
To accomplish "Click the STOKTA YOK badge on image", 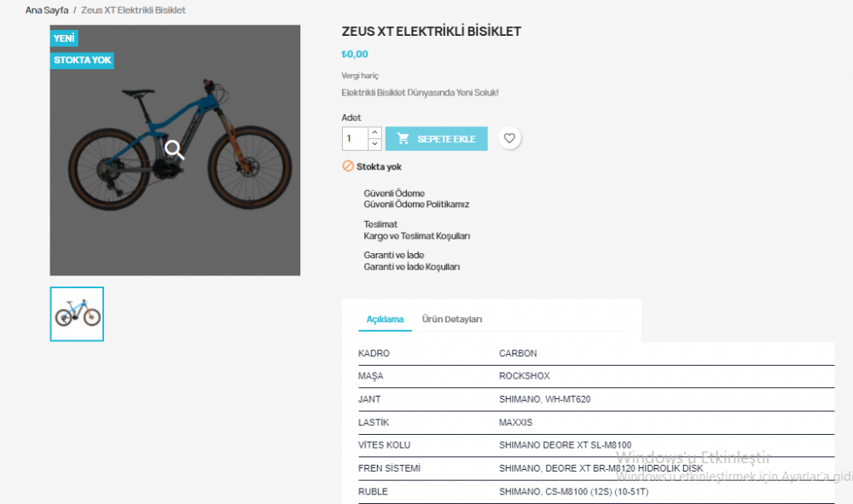I will coord(83,61).
